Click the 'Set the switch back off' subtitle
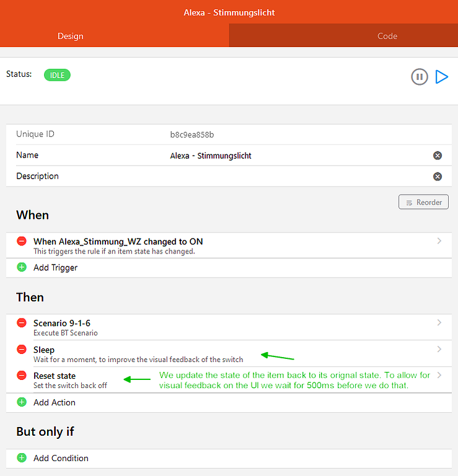Screen dimensions: 458x476 pos(70,386)
